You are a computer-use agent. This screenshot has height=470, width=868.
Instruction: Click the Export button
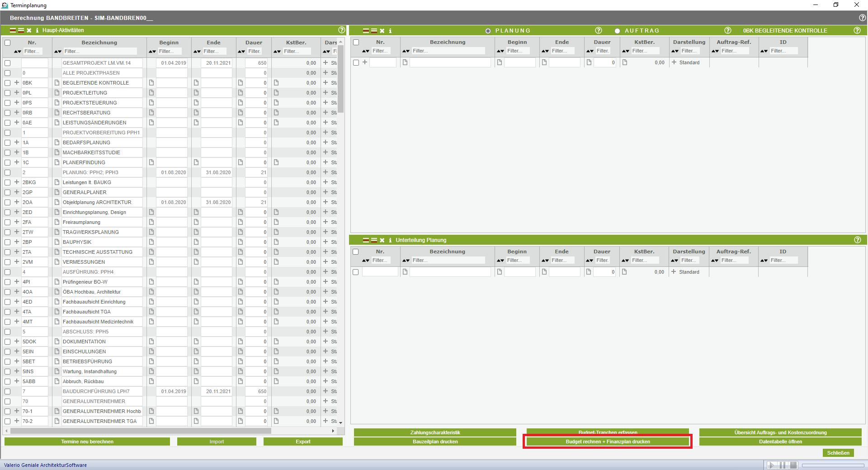pos(303,442)
